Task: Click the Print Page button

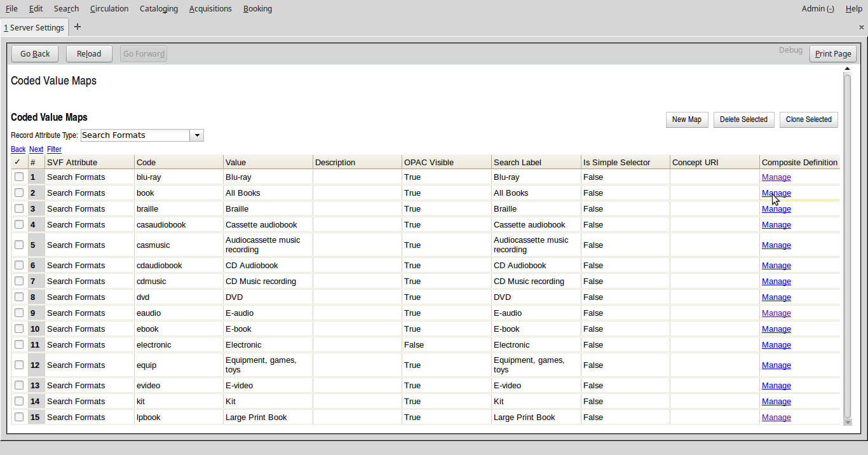Action: (x=833, y=54)
